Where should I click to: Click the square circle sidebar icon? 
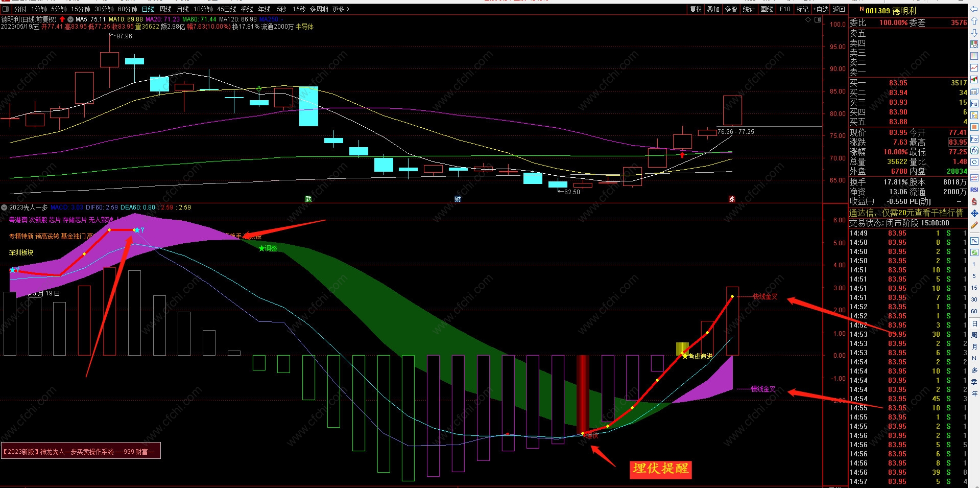coord(974,161)
